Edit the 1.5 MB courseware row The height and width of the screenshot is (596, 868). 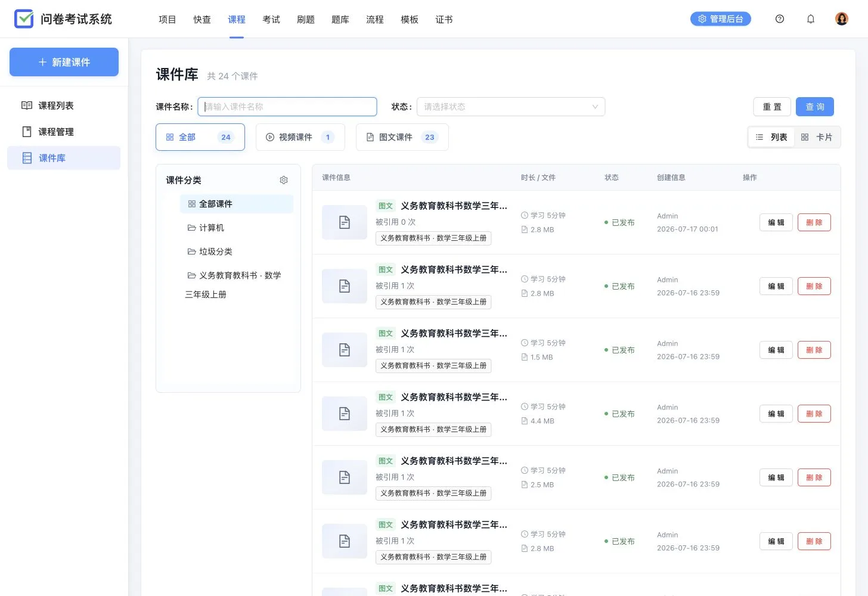pyautogui.click(x=776, y=350)
